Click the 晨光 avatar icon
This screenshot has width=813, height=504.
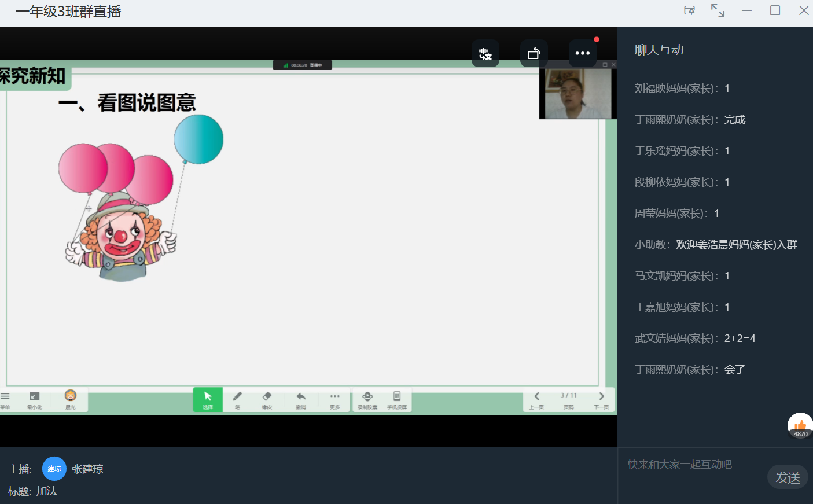click(71, 399)
